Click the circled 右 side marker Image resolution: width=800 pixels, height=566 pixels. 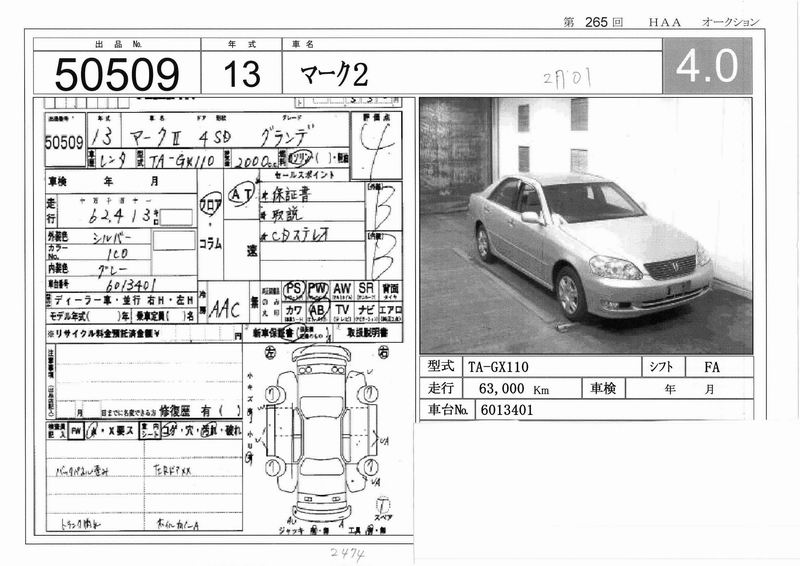pos(384,351)
